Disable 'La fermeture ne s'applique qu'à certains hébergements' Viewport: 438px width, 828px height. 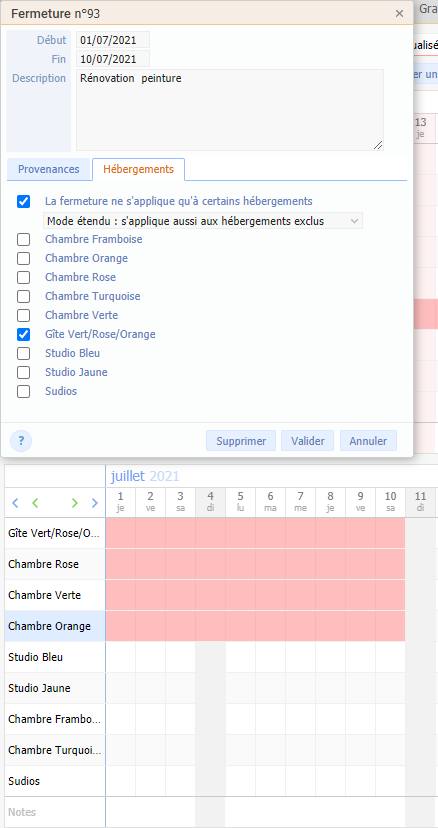24,202
